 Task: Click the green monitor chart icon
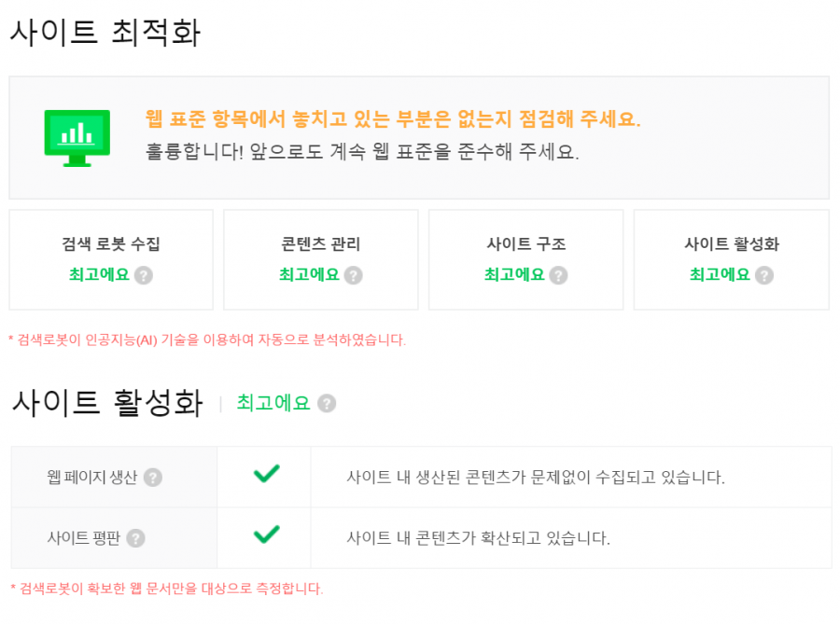[x=77, y=138]
